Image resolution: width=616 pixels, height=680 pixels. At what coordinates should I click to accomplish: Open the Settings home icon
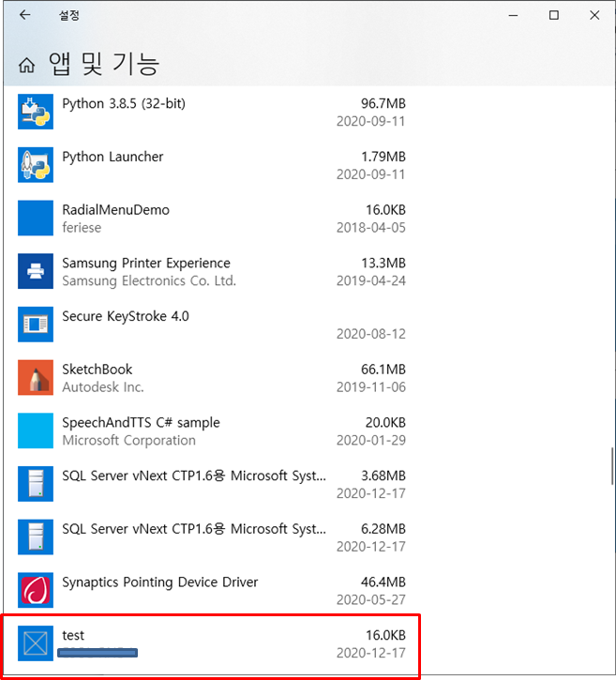point(27,66)
